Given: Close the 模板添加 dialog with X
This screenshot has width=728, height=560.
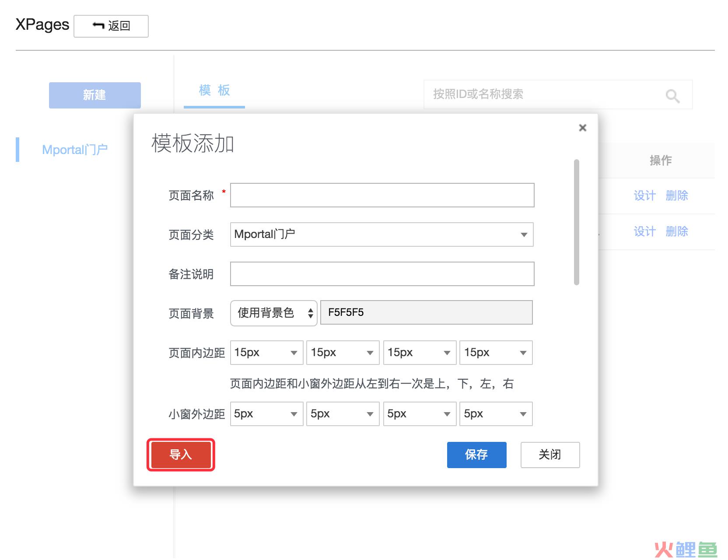Looking at the screenshot, I should pyautogui.click(x=582, y=128).
